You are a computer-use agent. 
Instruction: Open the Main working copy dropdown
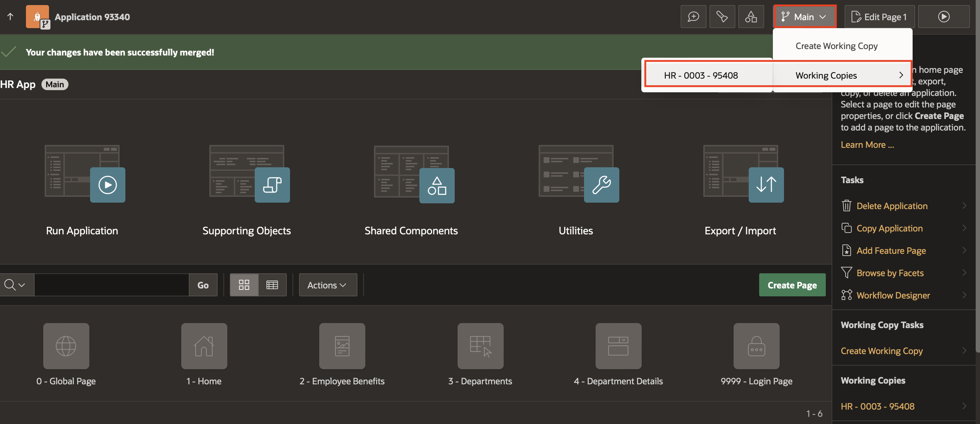tap(804, 17)
